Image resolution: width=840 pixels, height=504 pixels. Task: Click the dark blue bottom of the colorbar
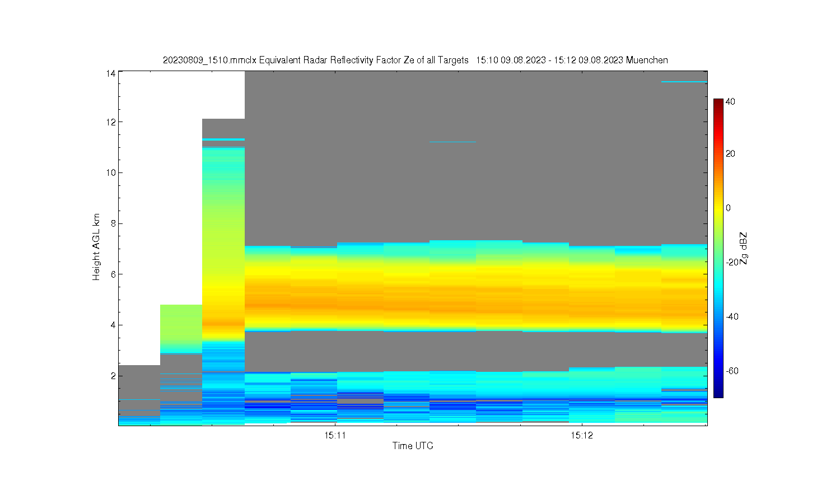click(x=718, y=393)
